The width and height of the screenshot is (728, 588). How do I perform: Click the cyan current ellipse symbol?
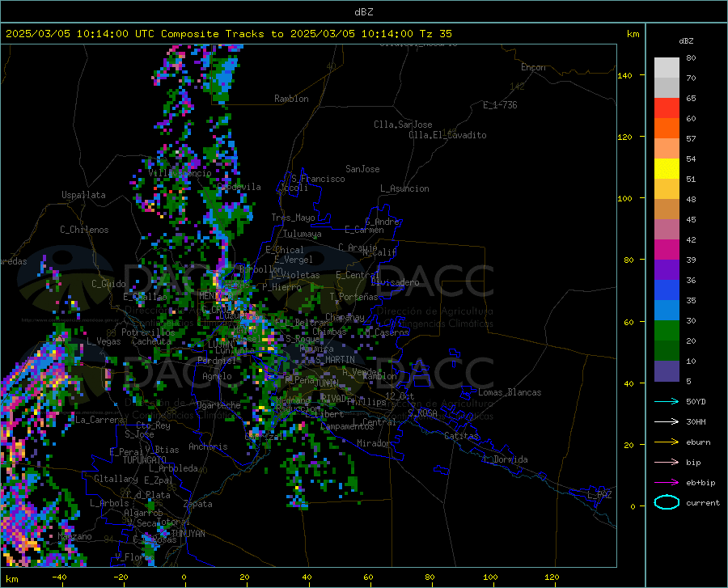click(667, 502)
